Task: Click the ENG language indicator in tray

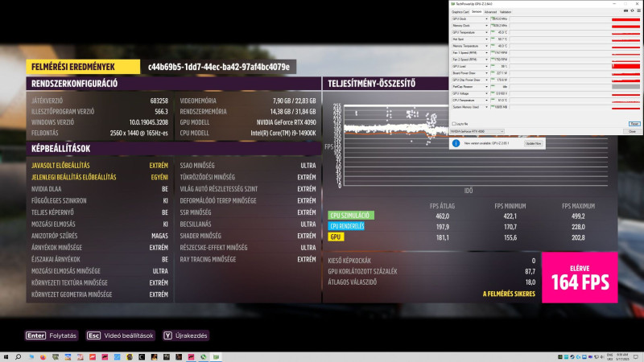Action: pos(609,355)
